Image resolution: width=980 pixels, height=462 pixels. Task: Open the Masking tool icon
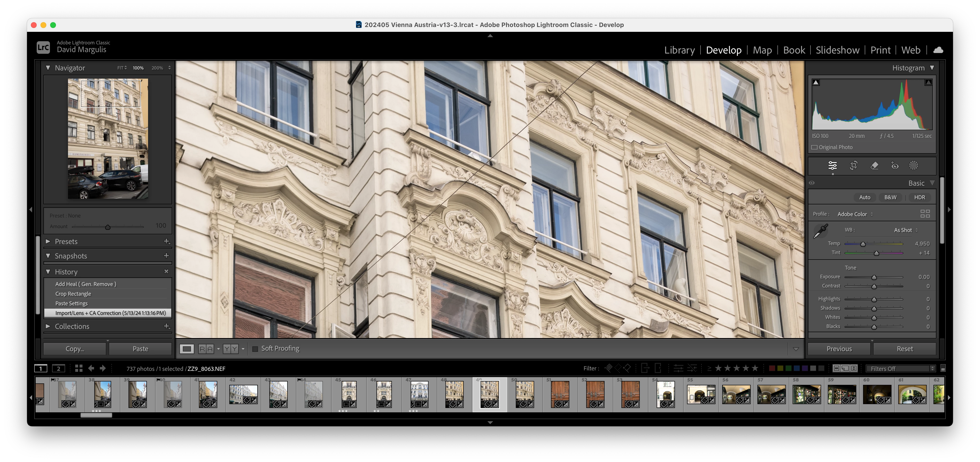913,165
